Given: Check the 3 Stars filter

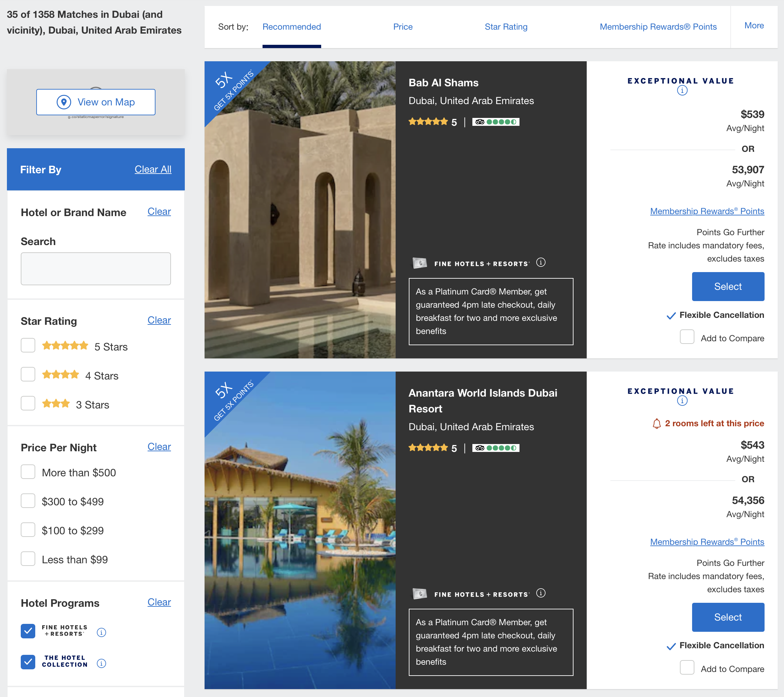Looking at the screenshot, I should click(x=28, y=403).
